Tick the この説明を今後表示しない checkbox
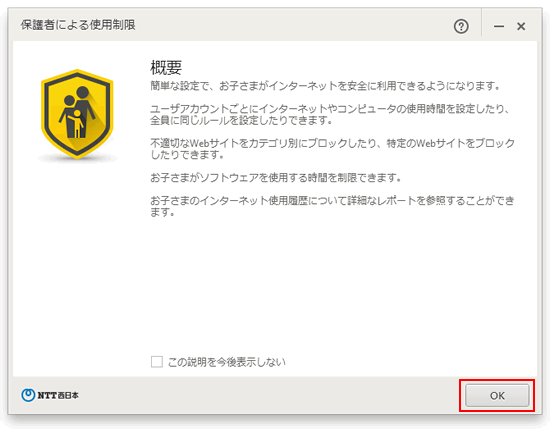 (x=156, y=362)
